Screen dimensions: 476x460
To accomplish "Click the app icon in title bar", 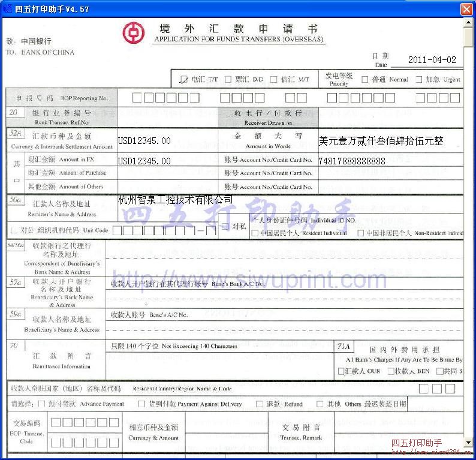I will click(x=7, y=8).
